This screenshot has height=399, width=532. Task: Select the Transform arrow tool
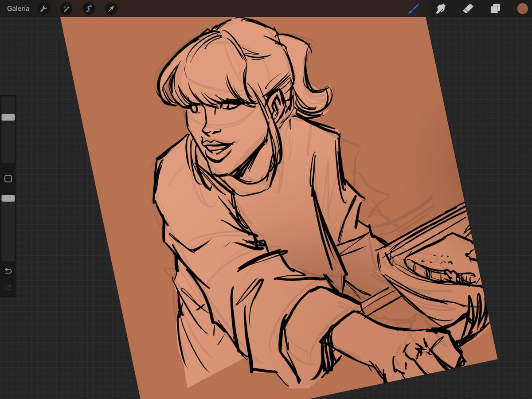(x=110, y=8)
